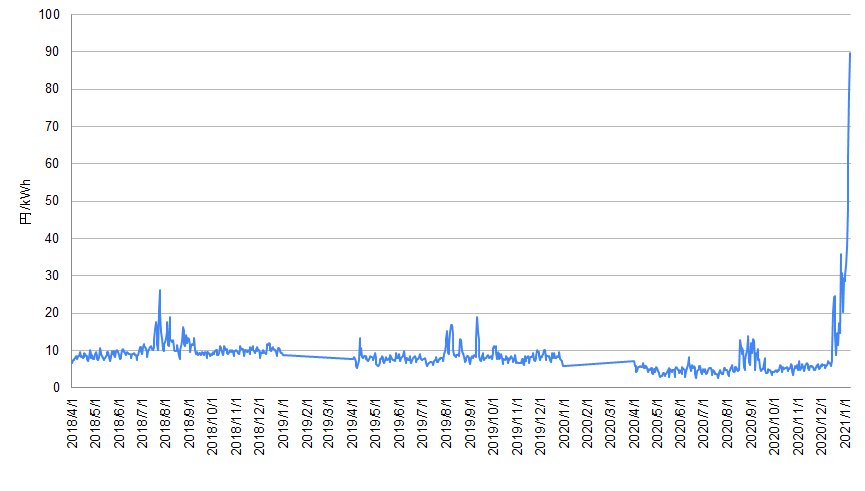Select the 2020/2/1 date label
The image size is (865, 491).
tap(586, 423)
